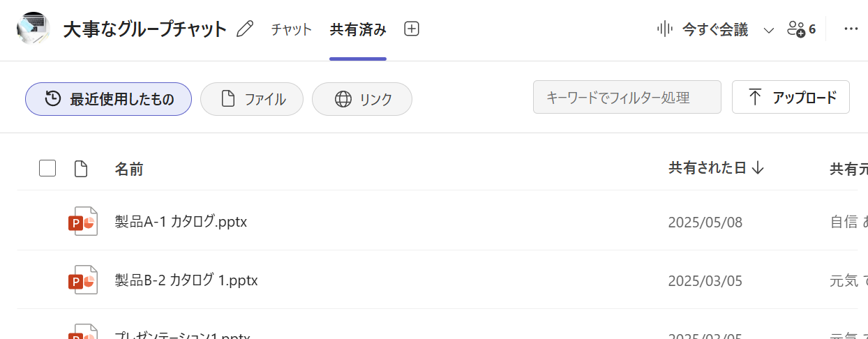Sort by 名前 column header

(129, 169)
